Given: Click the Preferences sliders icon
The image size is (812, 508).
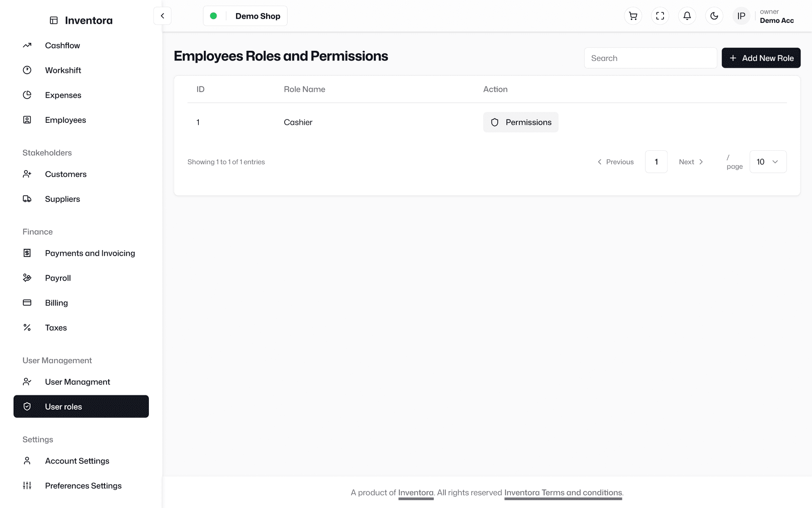Looking at the screenshot, I should [27, 486].
